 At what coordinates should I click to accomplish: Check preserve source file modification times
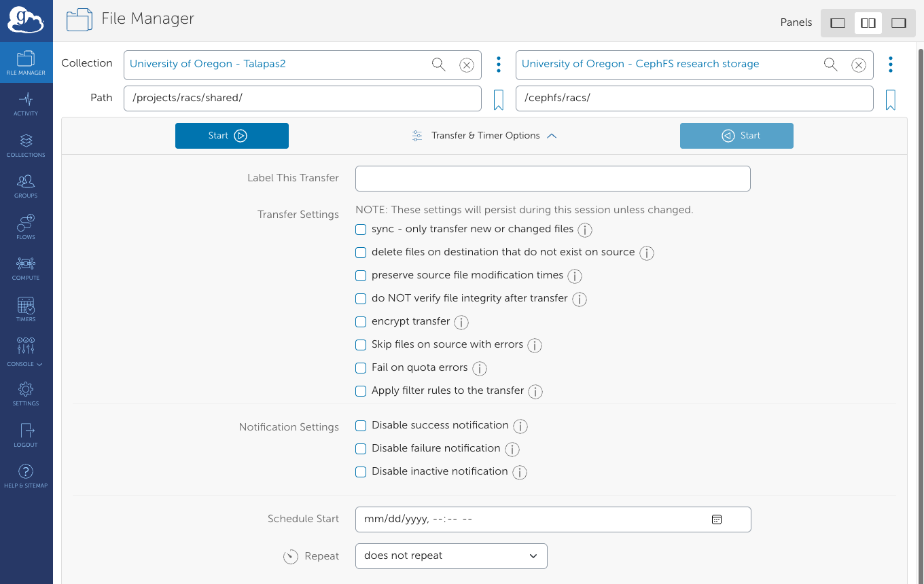361,276
